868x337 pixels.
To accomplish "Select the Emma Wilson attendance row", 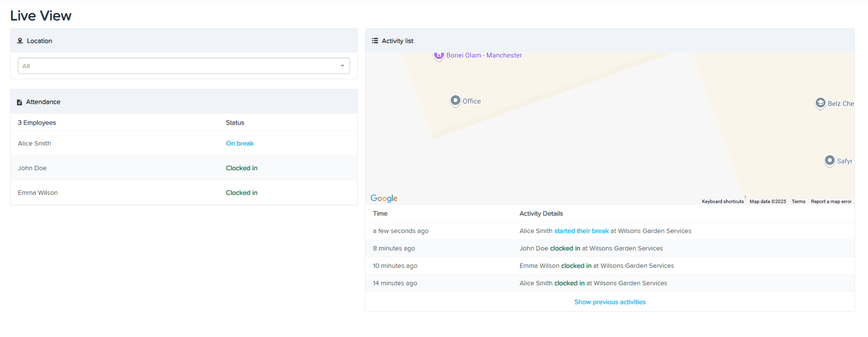I will click(184, 193).
